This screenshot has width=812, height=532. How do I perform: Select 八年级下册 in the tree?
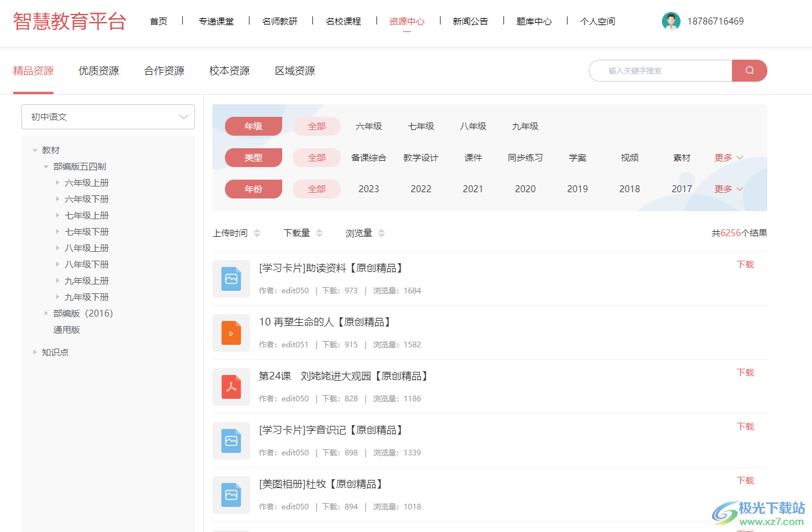click(87, 264)
